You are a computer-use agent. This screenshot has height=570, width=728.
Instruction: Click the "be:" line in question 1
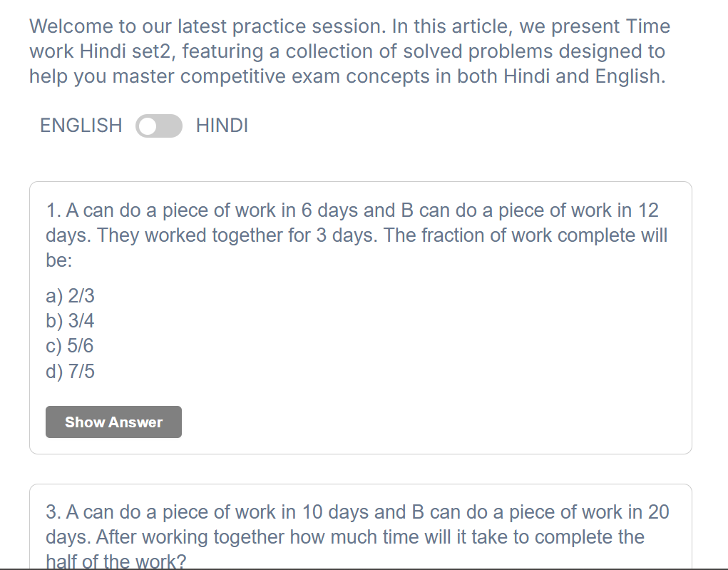(59, 260)
